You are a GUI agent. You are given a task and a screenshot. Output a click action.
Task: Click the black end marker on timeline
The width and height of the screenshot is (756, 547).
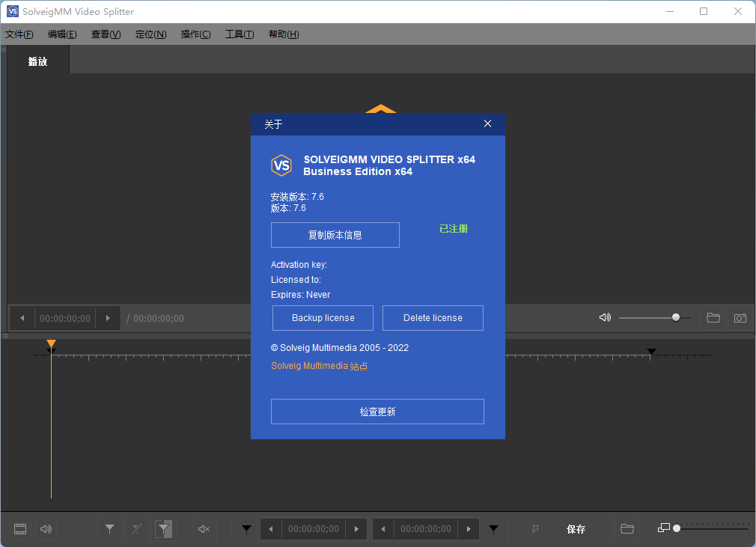pyautogui.click(x=651, y=352)
